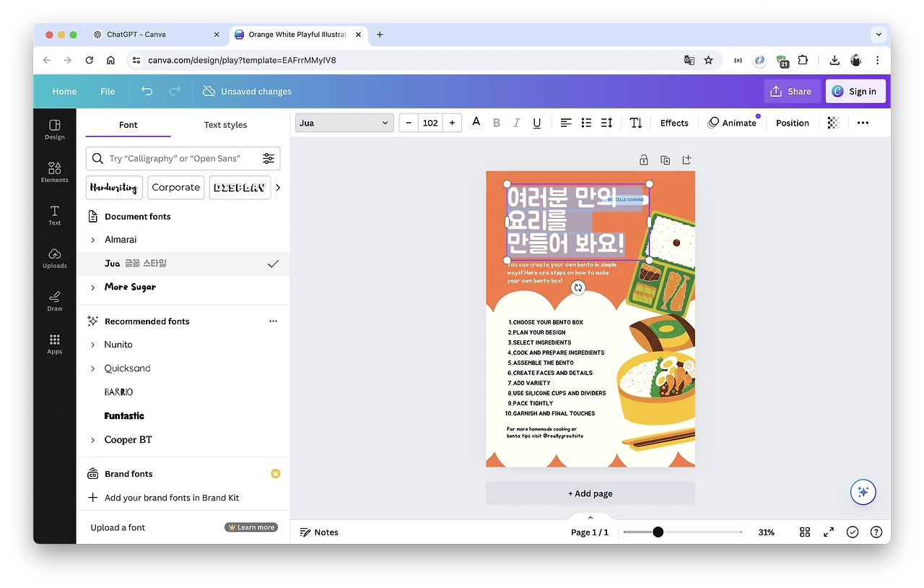The image size is (924, 588).
Task: Click the Brand fonts crown icon
Action: coord(275,474)
